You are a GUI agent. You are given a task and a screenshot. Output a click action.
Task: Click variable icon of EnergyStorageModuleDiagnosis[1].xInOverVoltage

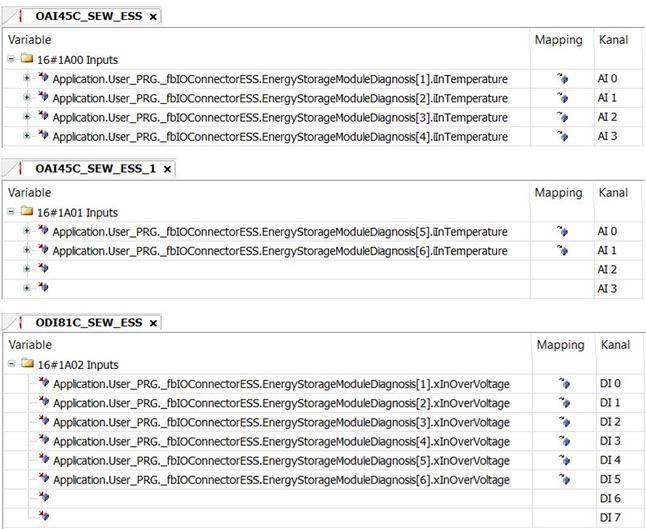point(42,384)
